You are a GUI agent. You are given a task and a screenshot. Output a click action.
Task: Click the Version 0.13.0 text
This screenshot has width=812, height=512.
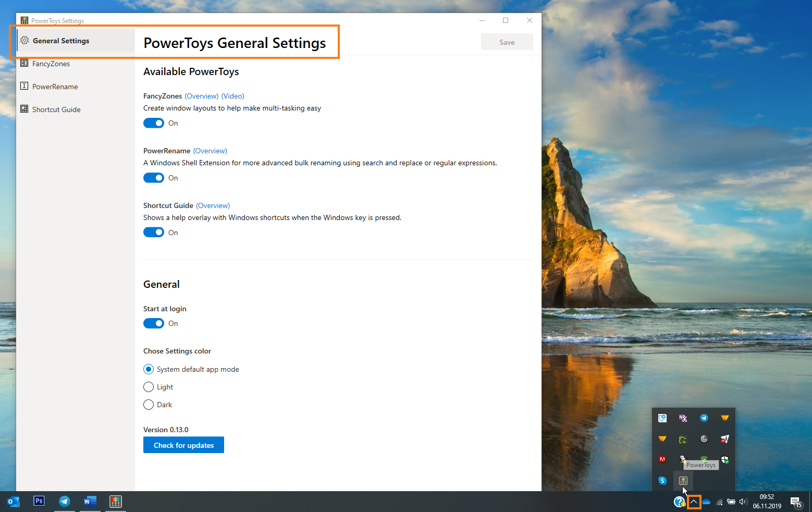(166, 430)
